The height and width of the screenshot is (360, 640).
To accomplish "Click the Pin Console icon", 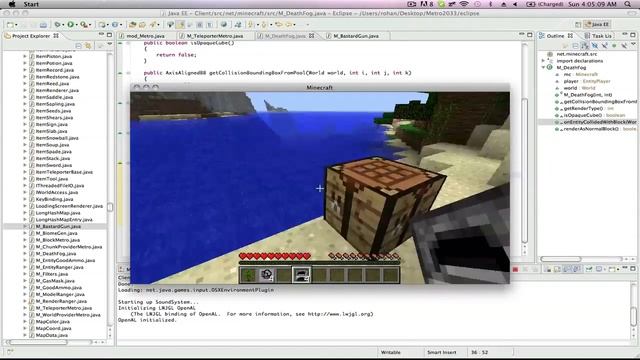I will (589, 269).
